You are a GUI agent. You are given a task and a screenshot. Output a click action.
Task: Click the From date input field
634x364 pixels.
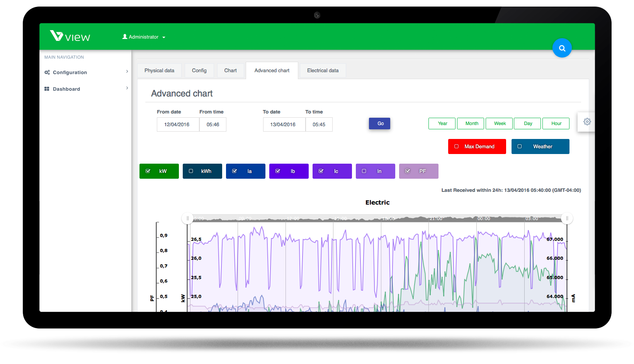pyautogui.click(x=177, y=125)
